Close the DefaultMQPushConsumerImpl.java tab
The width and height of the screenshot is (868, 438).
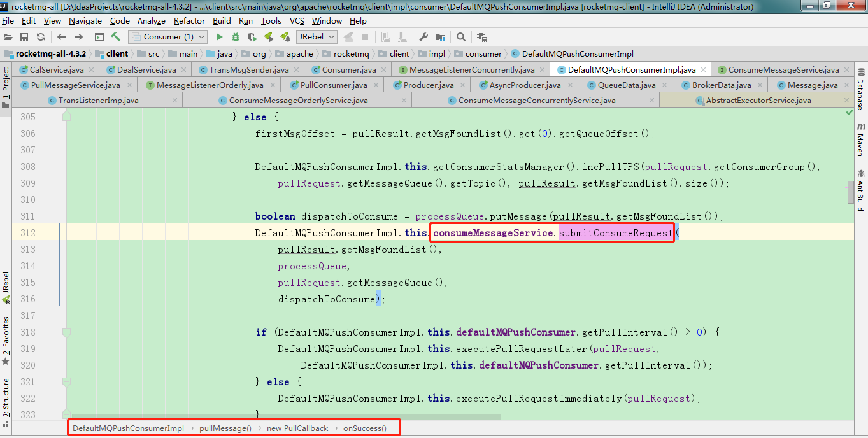[703, 69]
